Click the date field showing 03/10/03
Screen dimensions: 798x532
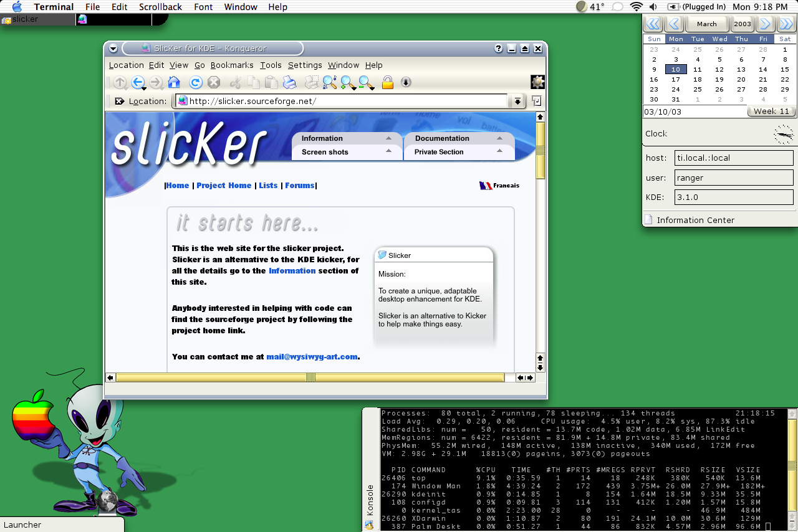click(x=695, y=112)
